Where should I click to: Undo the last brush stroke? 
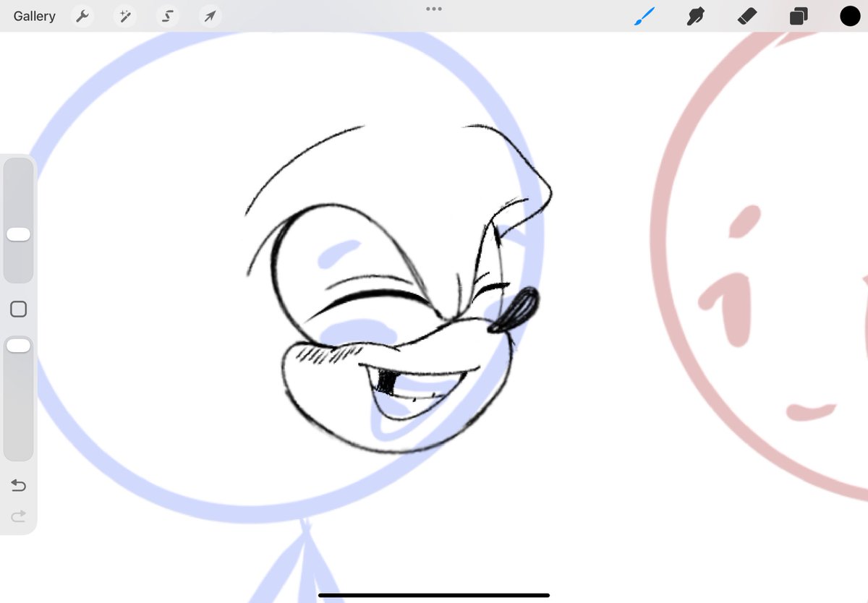[x=18, y=485]
